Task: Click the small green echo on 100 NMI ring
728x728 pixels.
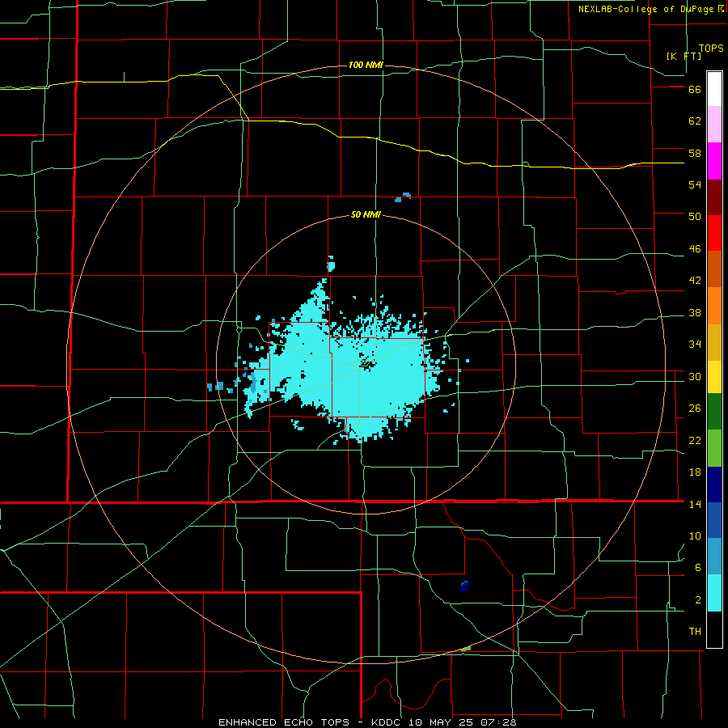Action: [x=466, y=649]
